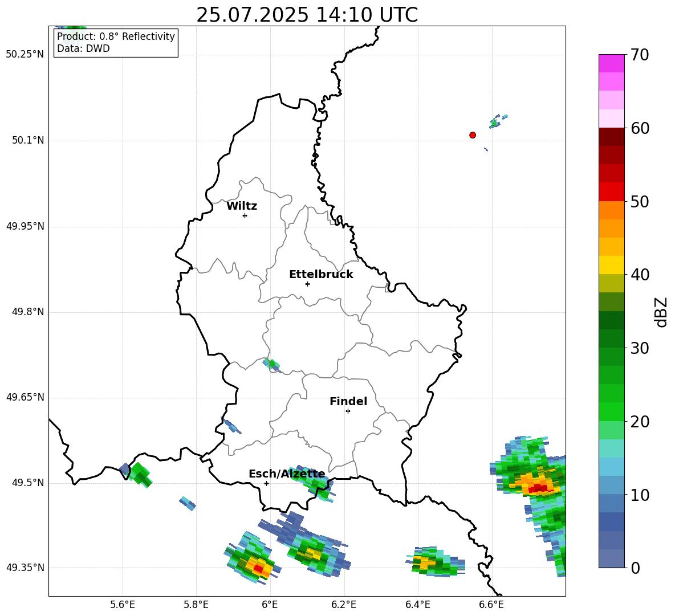Click the 50.25°N latitude label
Screen dimensions: 675x616
pyautogui.click(x=25, y=55)
